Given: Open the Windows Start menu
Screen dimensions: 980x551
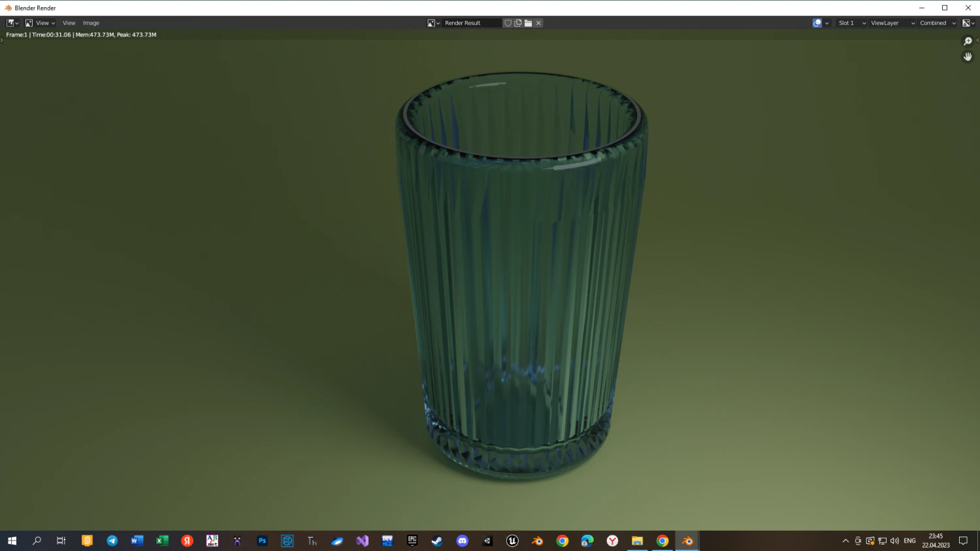Looking at the screenshot, I should click(x=12, y=541).
